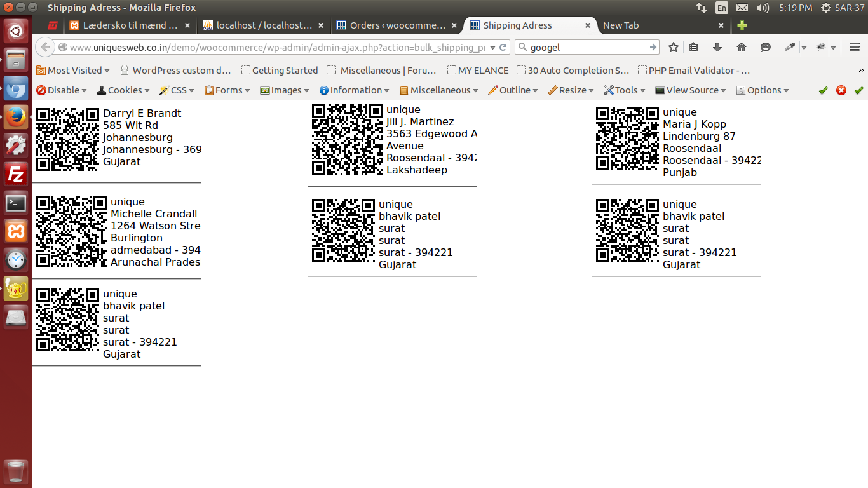Click Jill J. Martinez QR code
Screen dimensions: 868x488
(x=347, y=139)
